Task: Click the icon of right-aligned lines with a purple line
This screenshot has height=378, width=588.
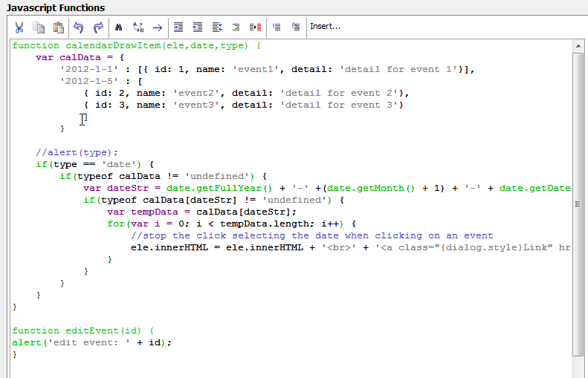Action: [236, 27]
